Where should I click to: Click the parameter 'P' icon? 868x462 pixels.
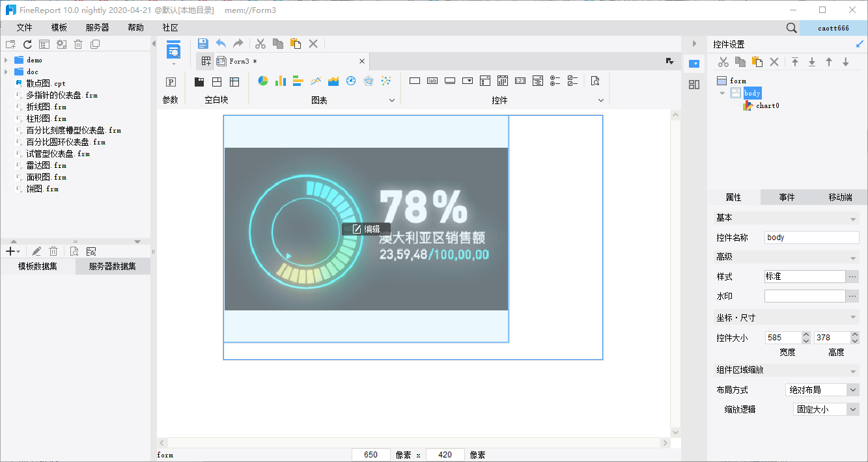click(x=171, y=82)
